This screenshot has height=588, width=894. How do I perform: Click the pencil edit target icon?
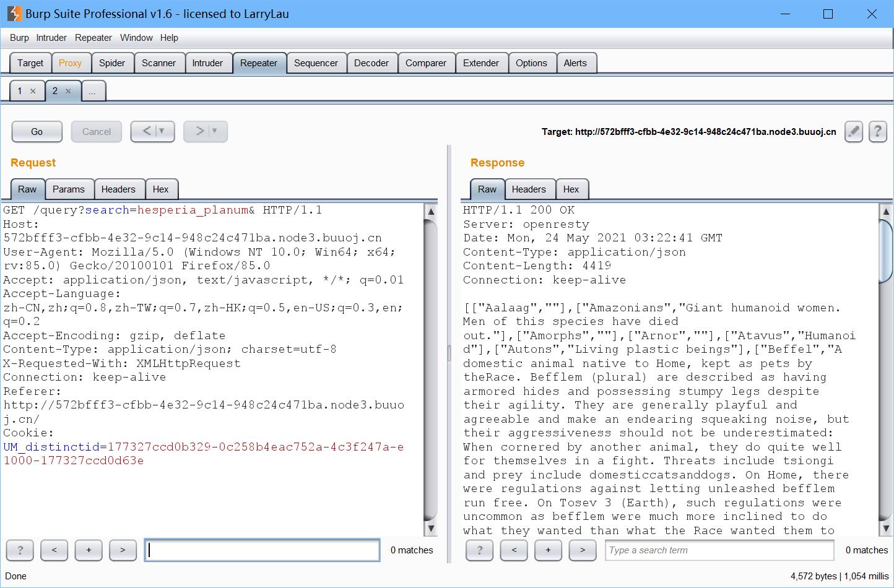tap(854, 131)
